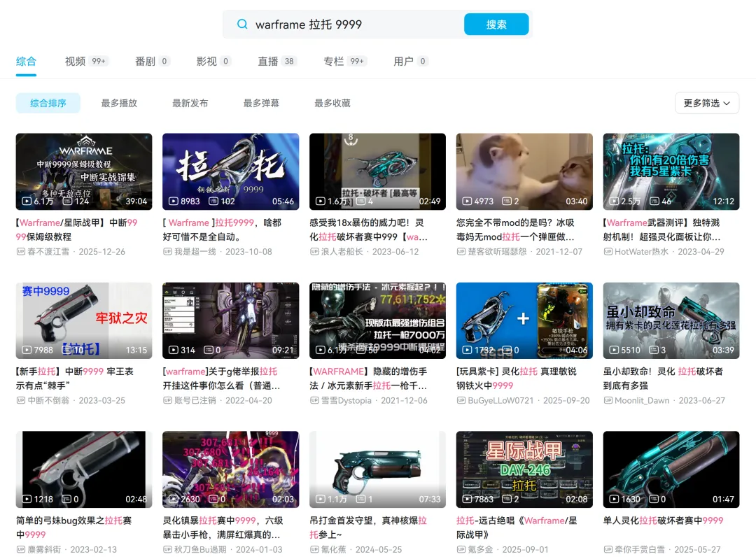The width and height of the screenshot is (756, 559).
Task: Open title 关于g佬举报拉托开挂
Action: tap(221, 378)
